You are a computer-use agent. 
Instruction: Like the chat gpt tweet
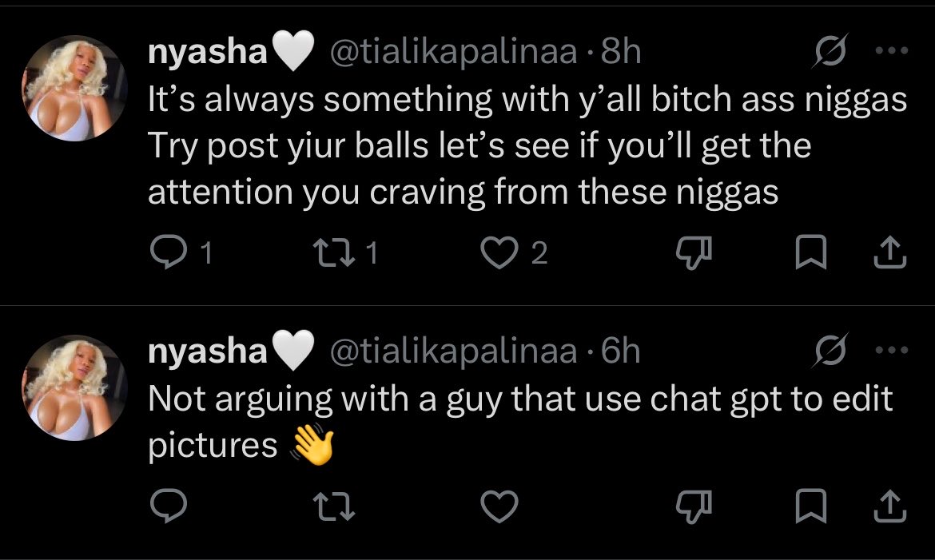[499, 506]
